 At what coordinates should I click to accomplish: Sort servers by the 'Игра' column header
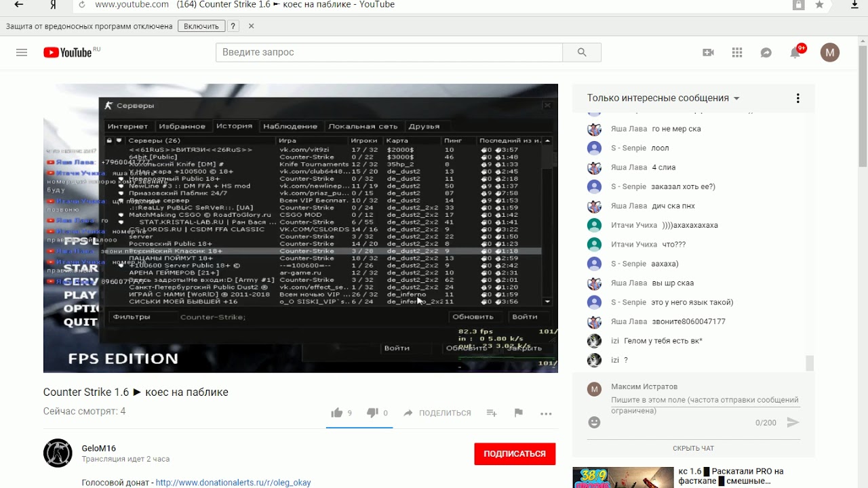coord(312,140)
